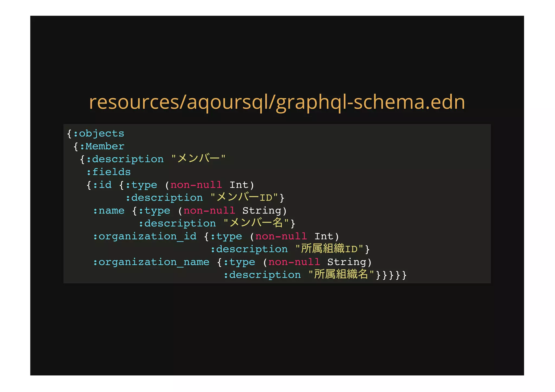Click the :organization_id keyword

(x=144, y=237)
